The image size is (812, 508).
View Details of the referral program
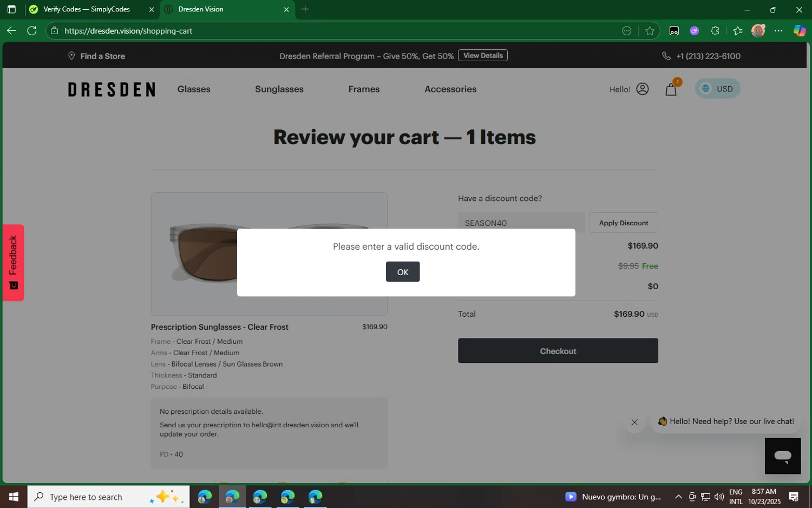point(483,55)
